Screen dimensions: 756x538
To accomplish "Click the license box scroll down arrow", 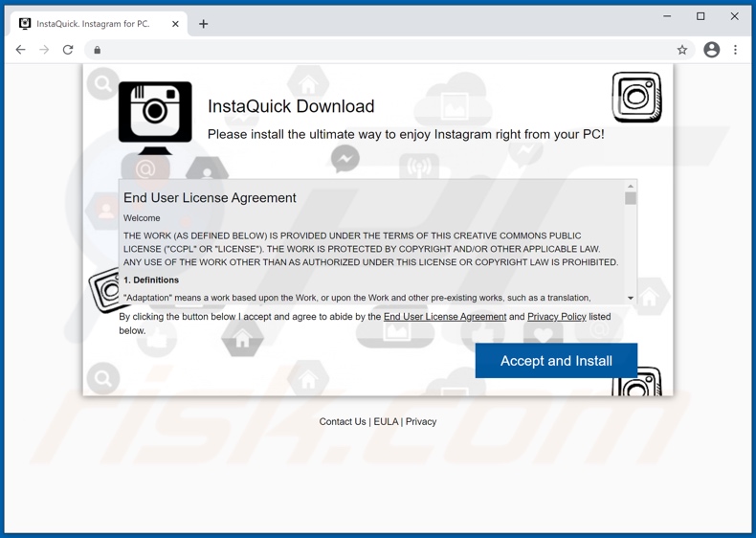I will coord(631,298).
